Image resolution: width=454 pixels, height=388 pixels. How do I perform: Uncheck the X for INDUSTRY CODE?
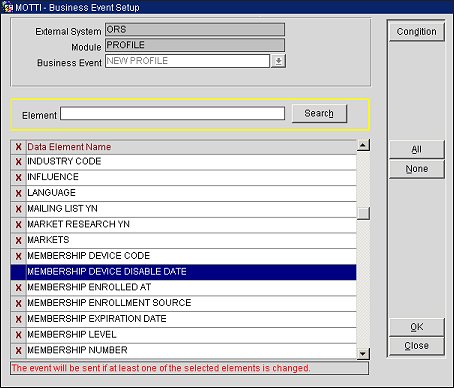18,162
